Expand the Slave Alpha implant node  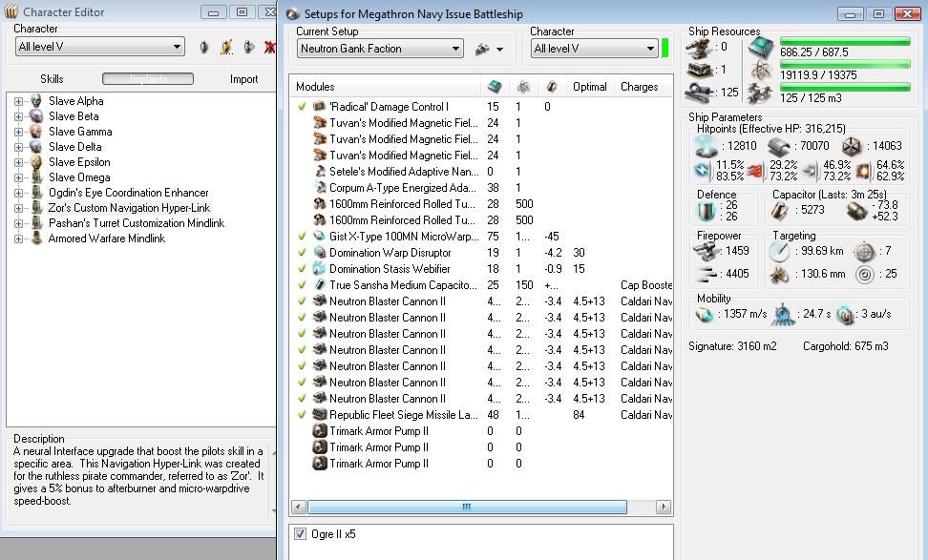pos(18,101)
